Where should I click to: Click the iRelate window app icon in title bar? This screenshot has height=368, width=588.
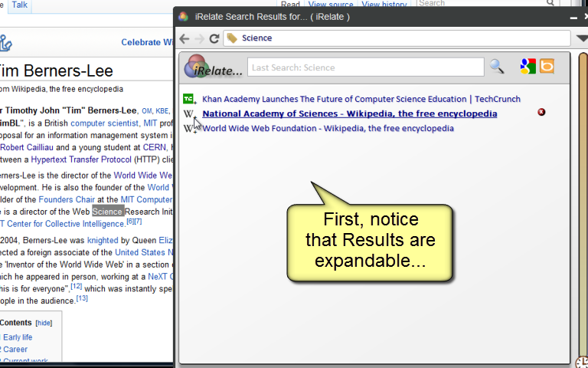pos(184,17)
